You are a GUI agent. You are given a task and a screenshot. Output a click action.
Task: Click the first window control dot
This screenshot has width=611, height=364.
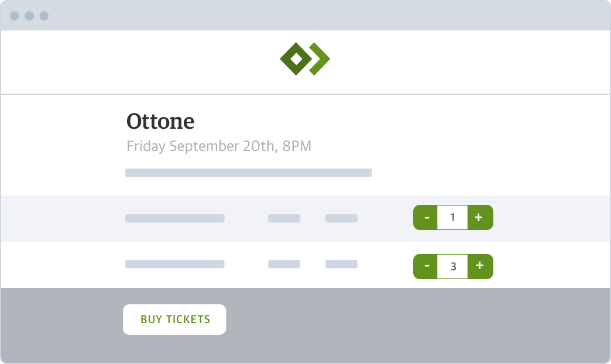(15, 16)
